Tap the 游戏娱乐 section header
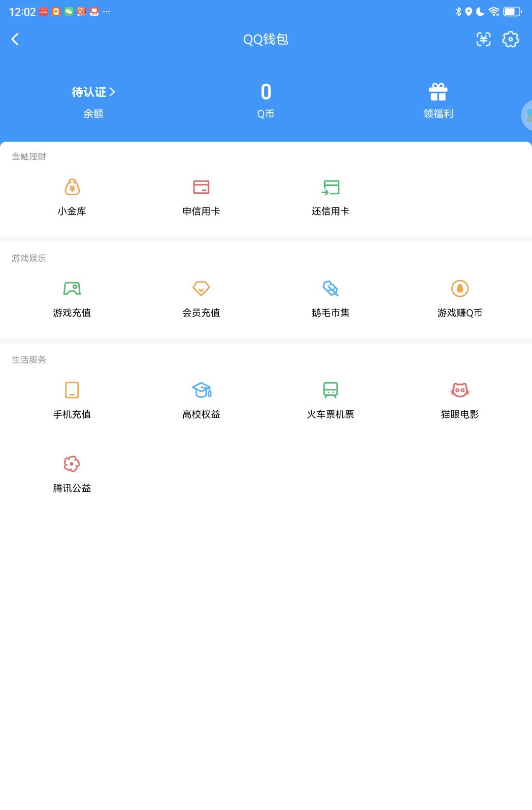The width and height of the screenshot is (532, 810). pos(29,258)
